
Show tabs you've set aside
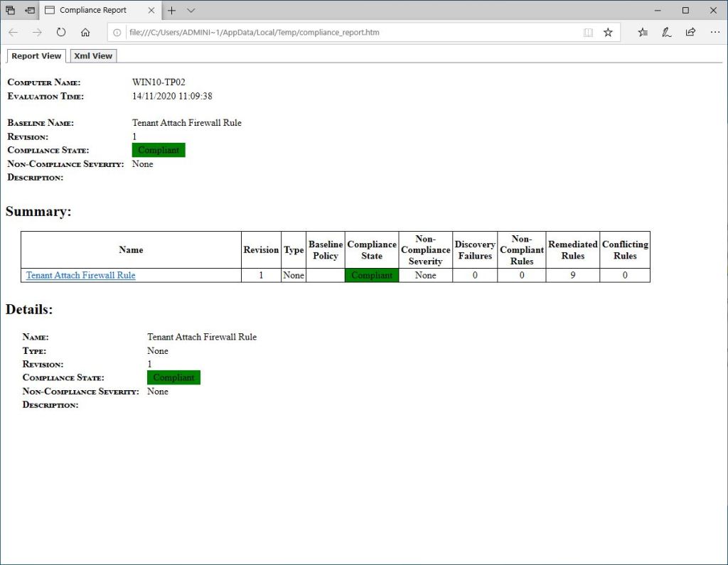coord(11,11)
